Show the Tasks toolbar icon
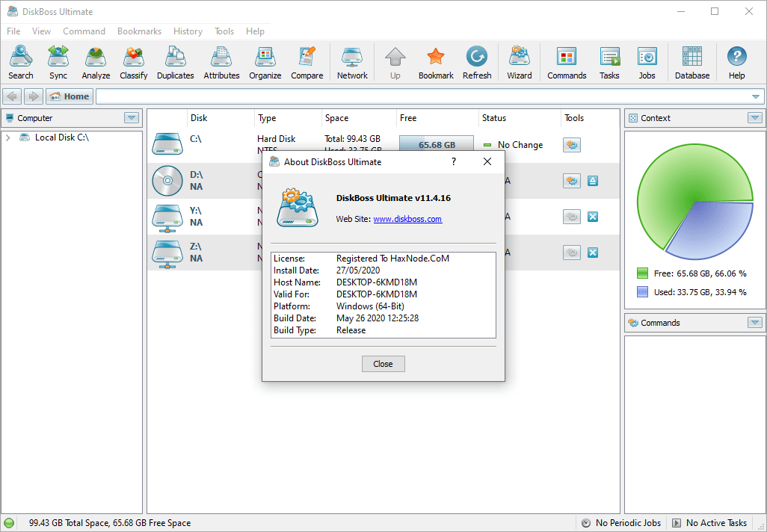Viewport: 767px width, 532px height. click(x=609, y=62)
